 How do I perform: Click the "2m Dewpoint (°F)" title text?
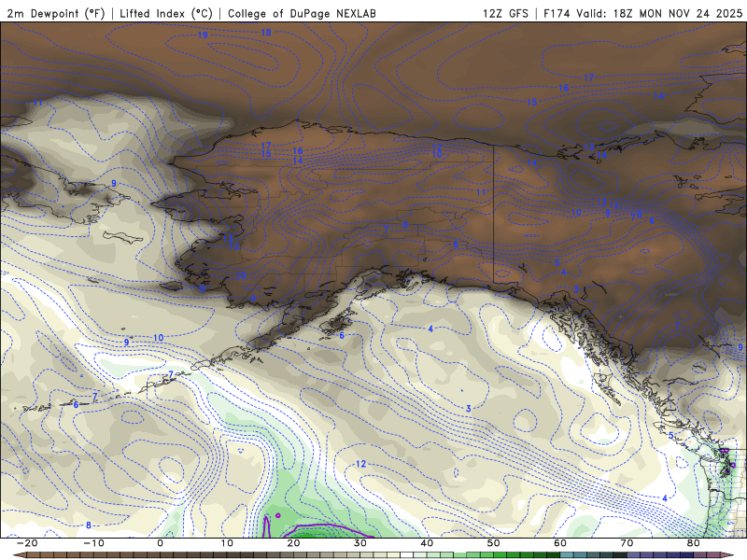pyautogui.click(x=56, y=13)
